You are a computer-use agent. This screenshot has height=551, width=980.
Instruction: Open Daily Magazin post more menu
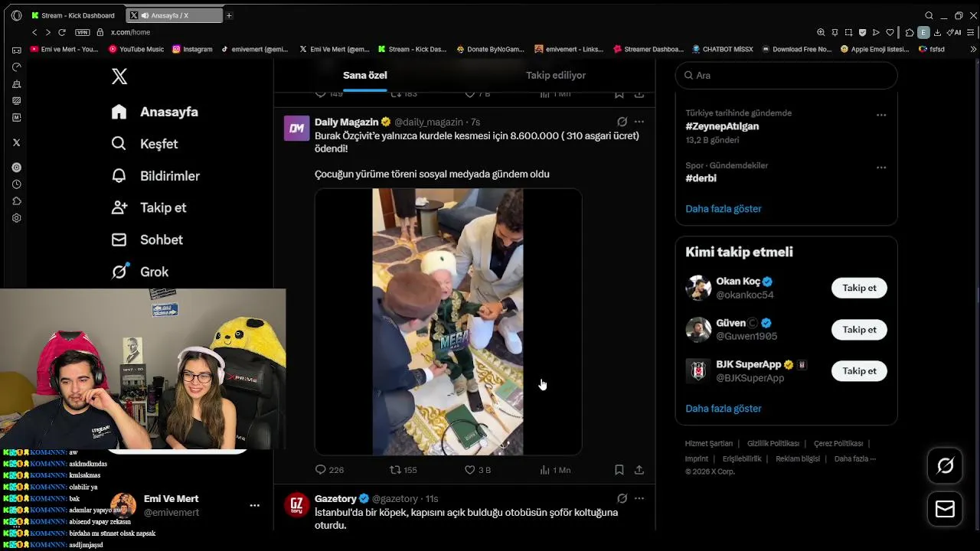click(639, 122)
